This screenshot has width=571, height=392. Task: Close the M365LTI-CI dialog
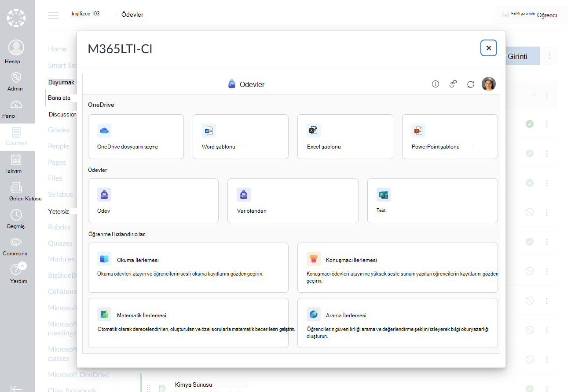(x=489, y=48)
